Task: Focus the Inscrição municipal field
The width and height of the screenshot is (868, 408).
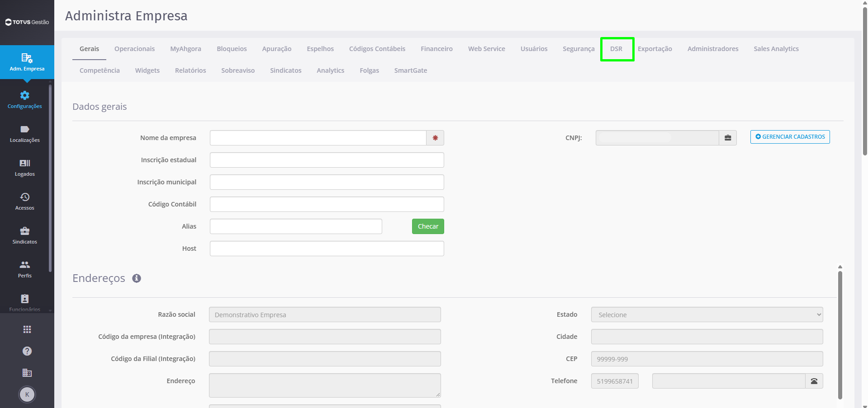Action: pyautogui.click(x=327, y=182)
